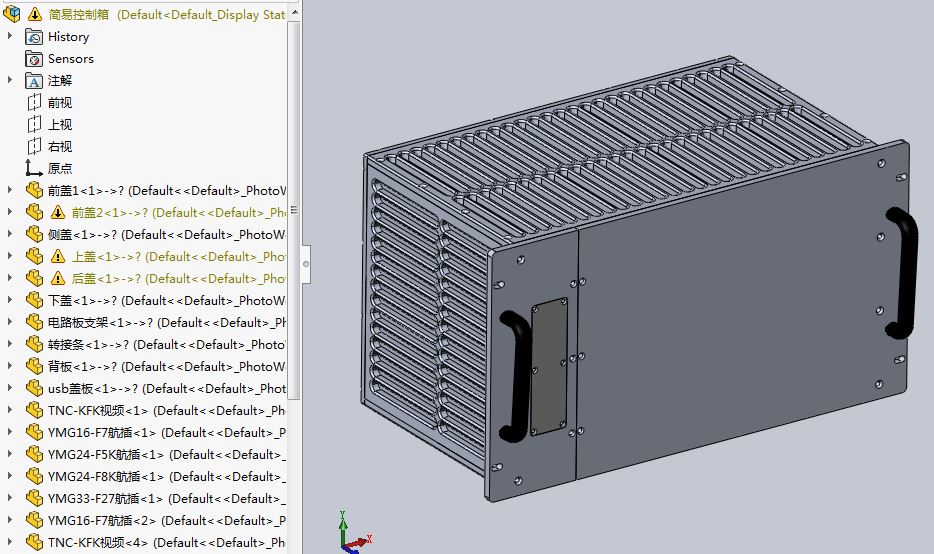Expand the usb盖板<1> component
Screen dimensions: 934x554
(10, 388)
